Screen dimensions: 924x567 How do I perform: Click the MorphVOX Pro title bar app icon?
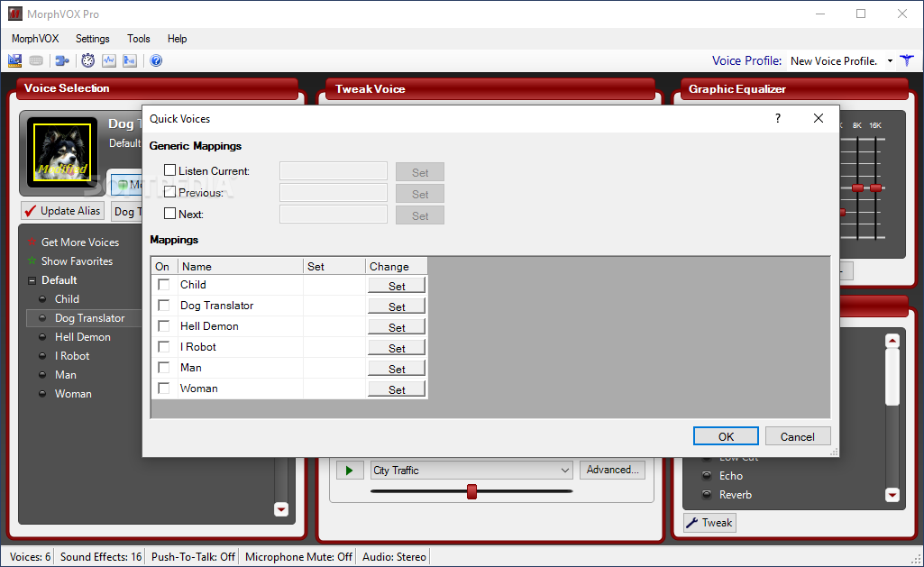[14, 14]
